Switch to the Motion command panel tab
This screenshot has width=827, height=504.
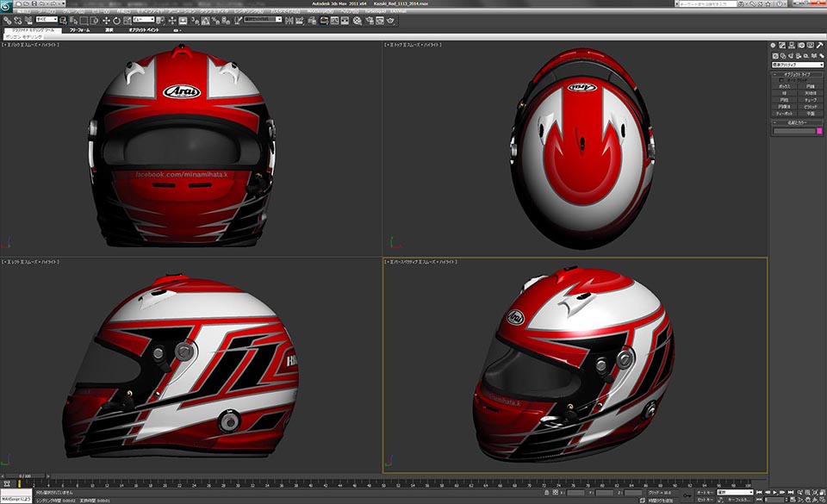coord(801,46)
